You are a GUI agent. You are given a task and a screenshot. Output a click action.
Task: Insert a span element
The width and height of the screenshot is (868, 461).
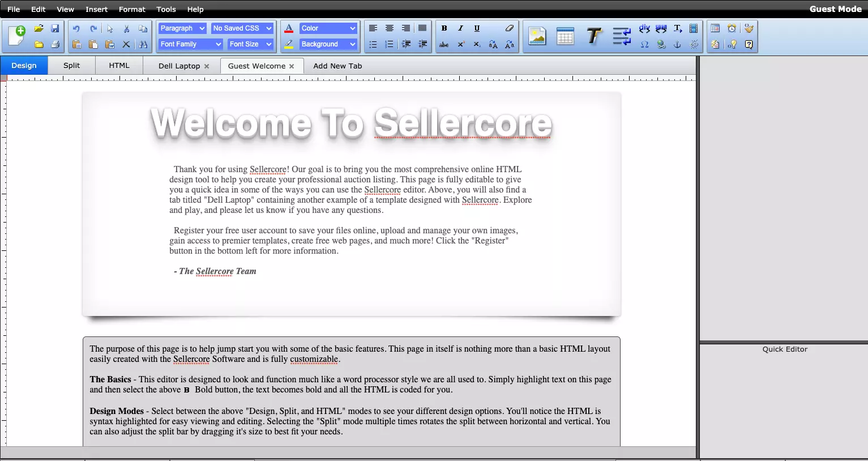point(661,28)
